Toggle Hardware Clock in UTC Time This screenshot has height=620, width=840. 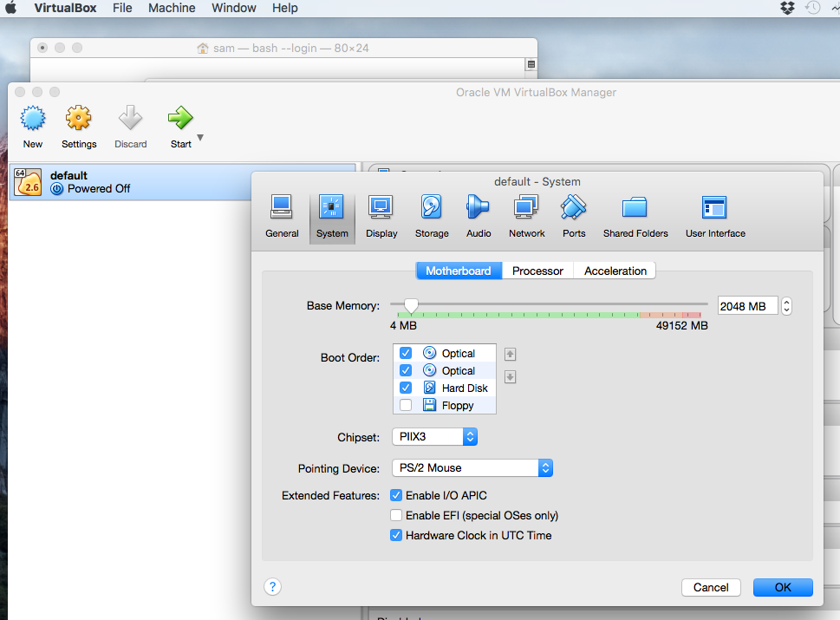tap(396, 535)
